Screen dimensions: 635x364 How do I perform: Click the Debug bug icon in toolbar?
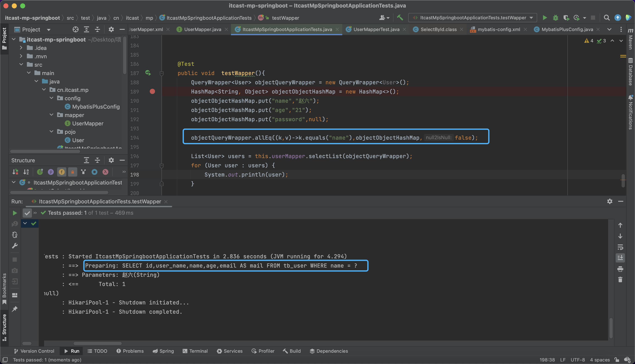point(555,17)
